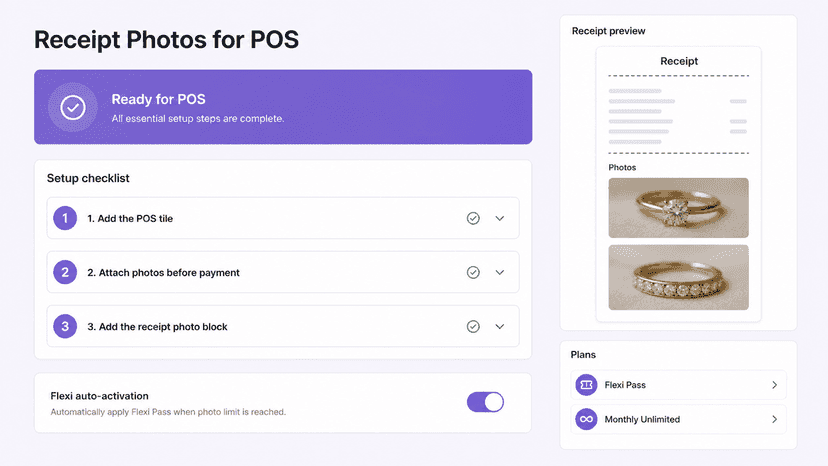
Task: Click the Ready for POS checkmark icon
Action: point(73,107)
